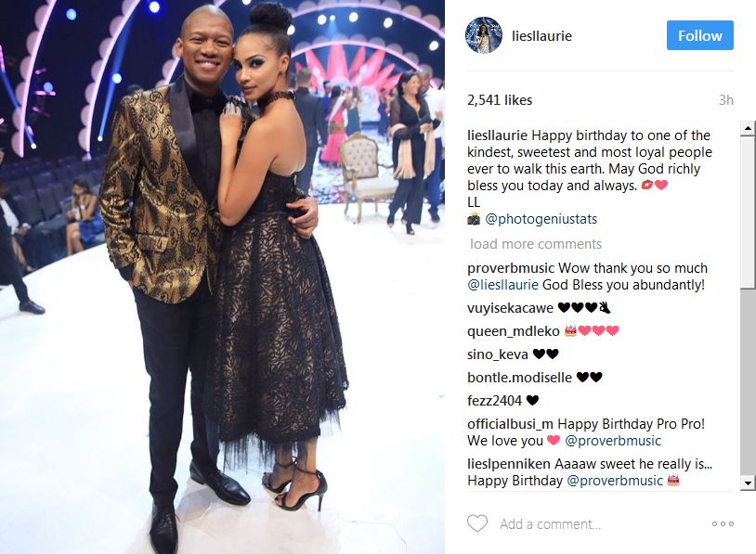Image resolution: width=756 pixels, height=554 pixels.
Task: View the 2,541 likes list
Action: click(x=500, y=100)
